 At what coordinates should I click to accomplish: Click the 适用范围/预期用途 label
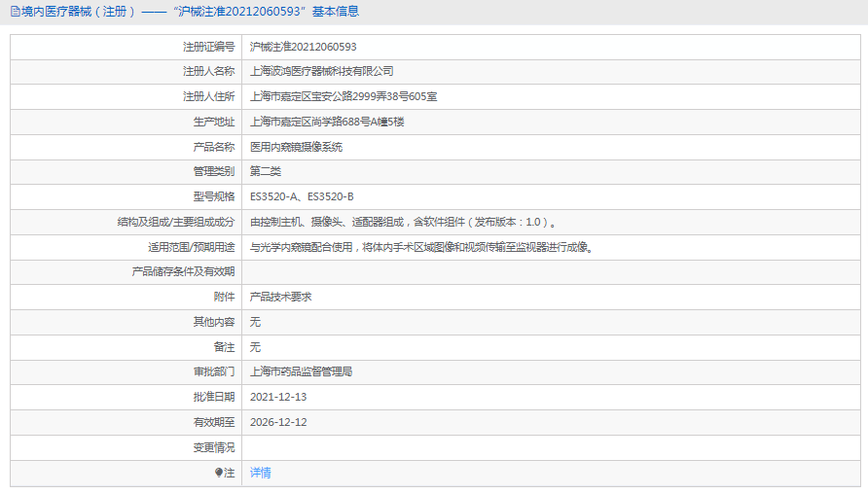click(x=191, y=247)
